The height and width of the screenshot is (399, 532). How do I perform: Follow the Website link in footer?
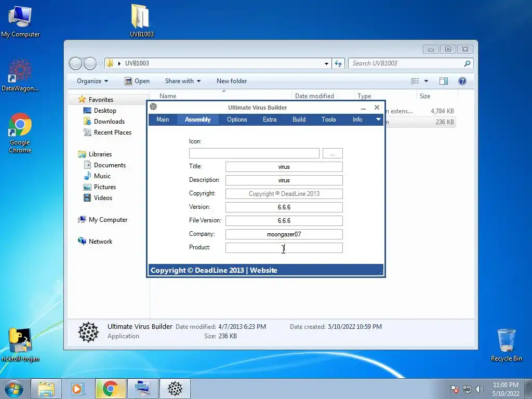[x=263, y=270]
